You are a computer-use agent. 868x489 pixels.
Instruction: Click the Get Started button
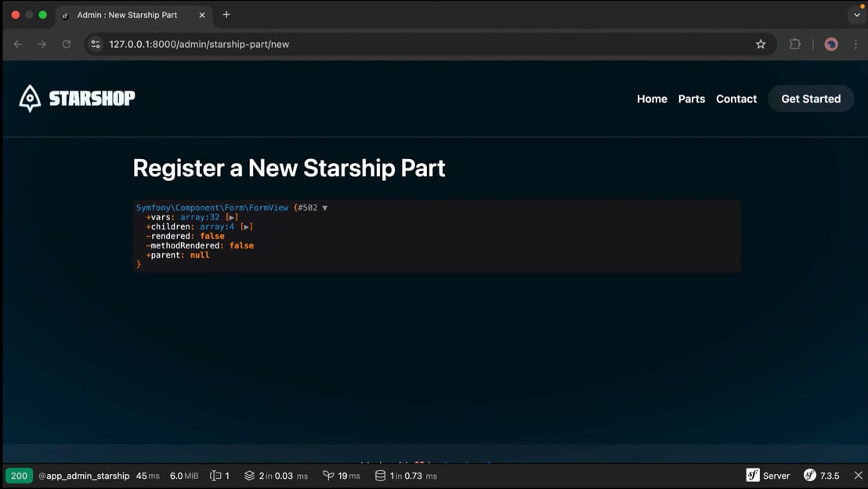pos(811,99)
